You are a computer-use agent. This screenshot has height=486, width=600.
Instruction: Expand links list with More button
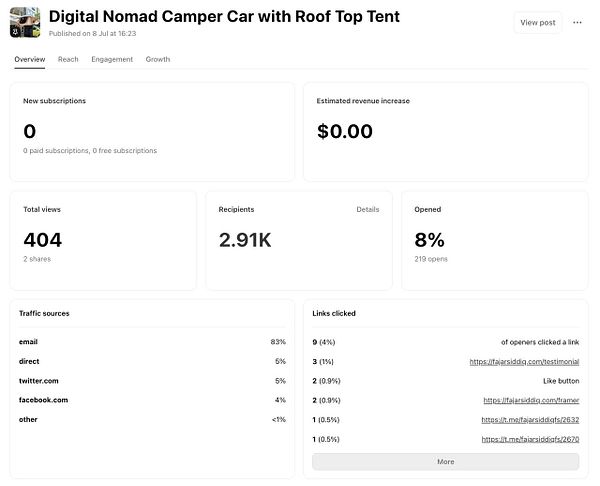(x=445, y=462)
